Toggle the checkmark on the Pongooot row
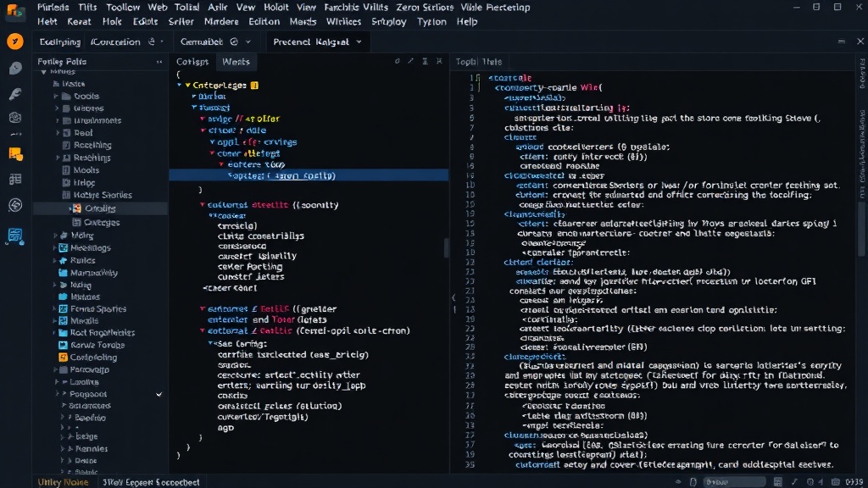Screen dimensions: 868x488 click(x=159, y=395)
